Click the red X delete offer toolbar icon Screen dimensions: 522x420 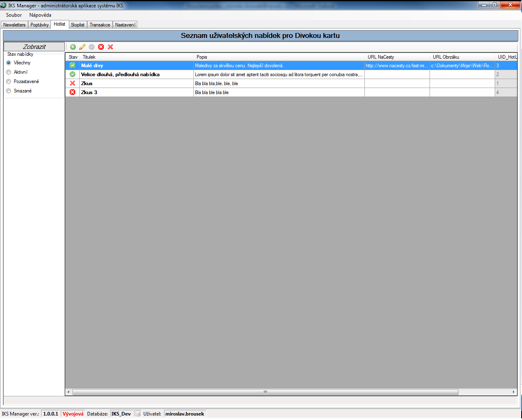(x=110, y=47)
